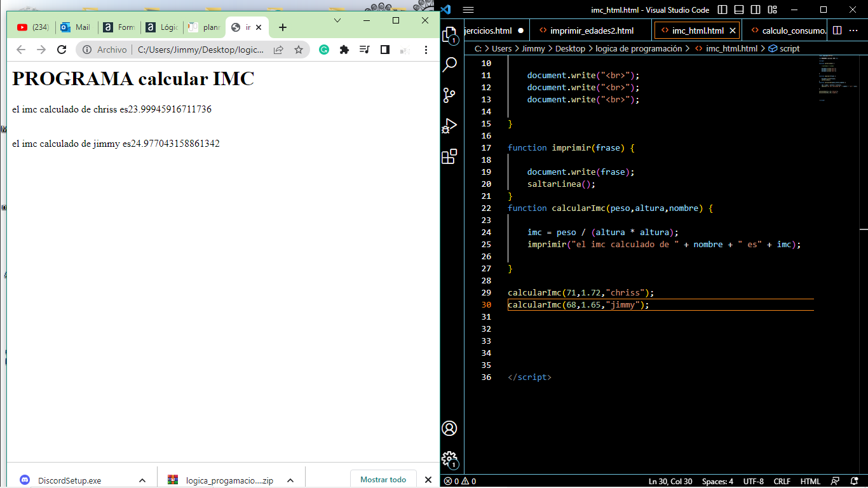This screenshot has width=868, height=488.
Task: Switch to the plann tab in Chrome
Action: click(x=205, y=27)
